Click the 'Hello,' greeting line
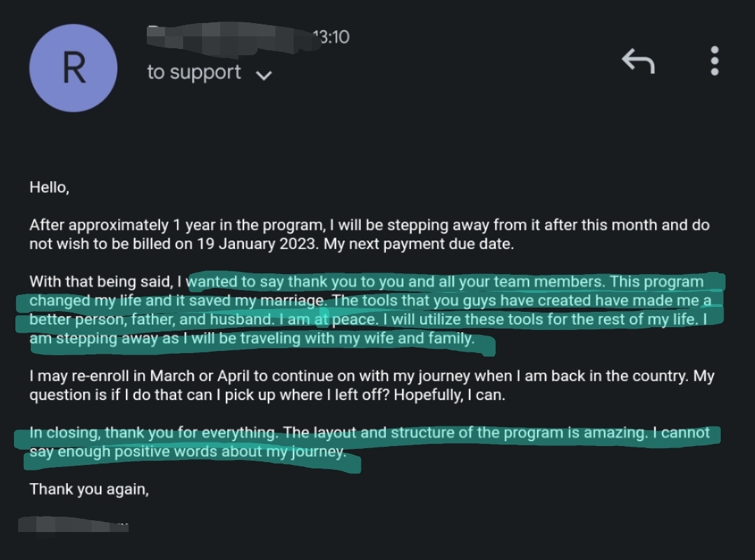 (49, 187)
